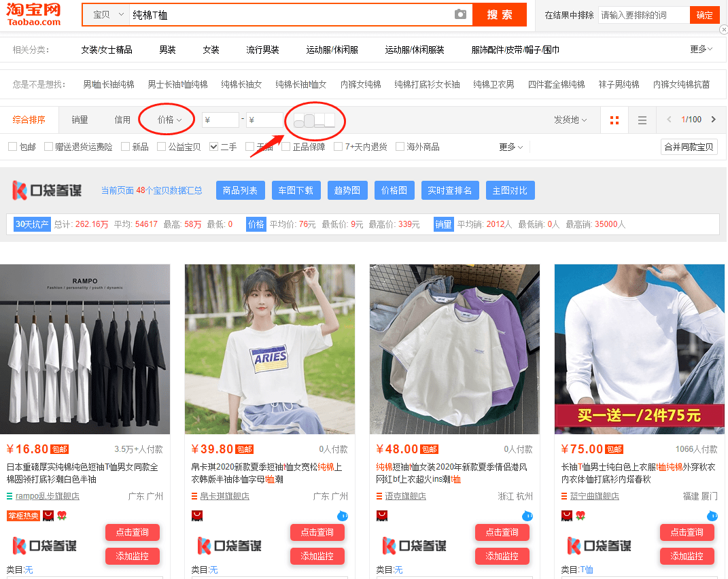Screen dimensions: 728x579
Task: Enable the 包邮 free shipping checkbox
Action: 12,147
